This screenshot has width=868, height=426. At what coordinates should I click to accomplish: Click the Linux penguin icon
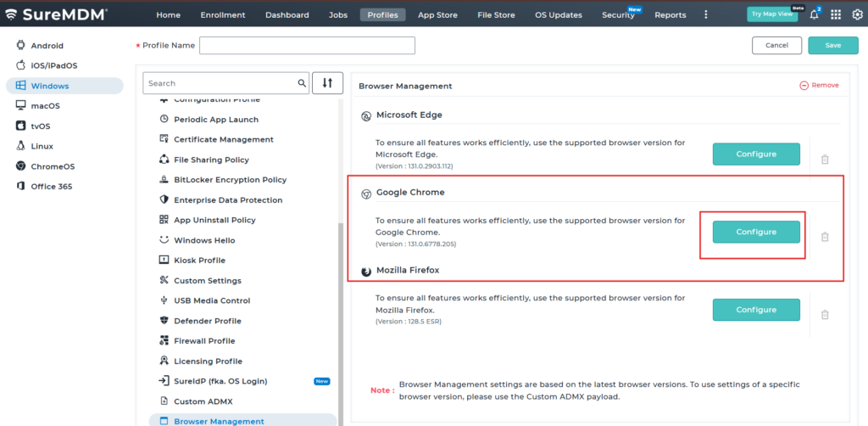tap(20, 146)
